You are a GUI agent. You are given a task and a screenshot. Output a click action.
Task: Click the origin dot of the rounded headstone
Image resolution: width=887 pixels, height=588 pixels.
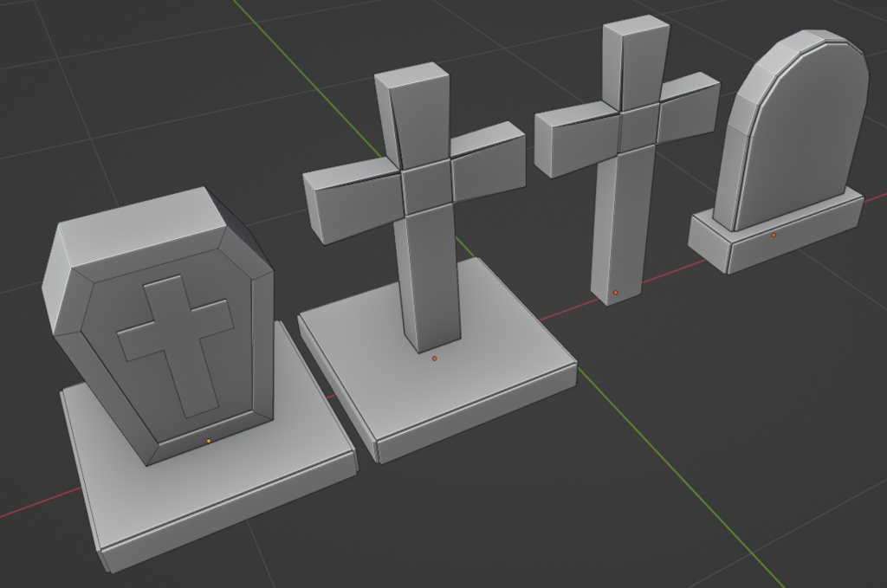[774, 235]
